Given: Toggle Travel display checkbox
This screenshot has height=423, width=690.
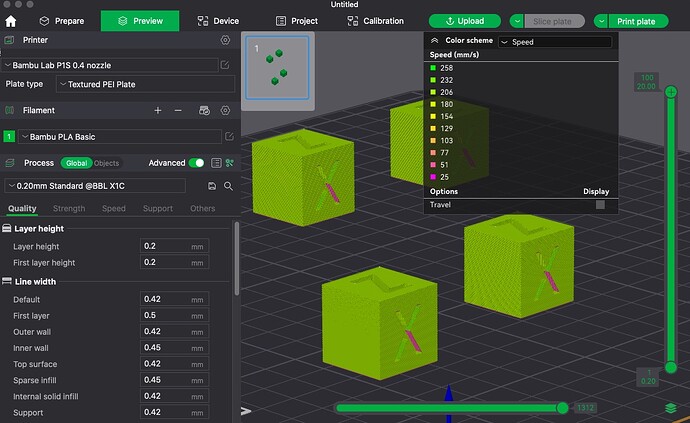Looking at the screenshot, I should pyautogui.click(x=600, y=205).
